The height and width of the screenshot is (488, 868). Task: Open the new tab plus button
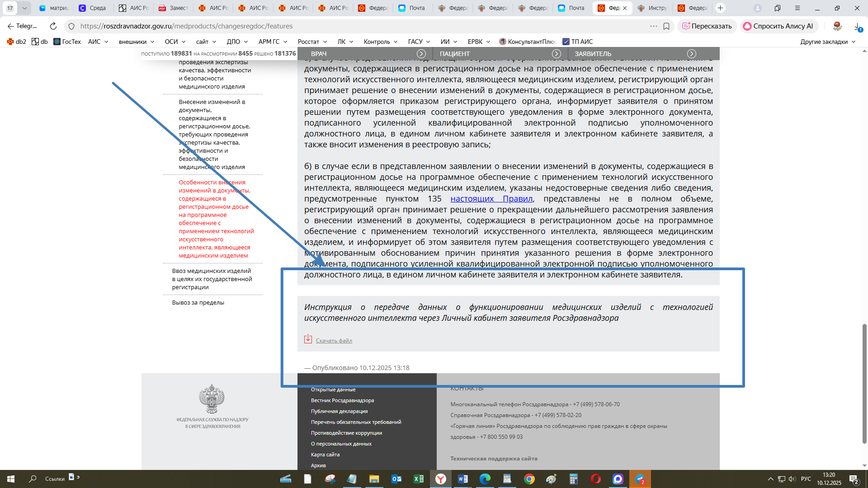pos(721,8)
